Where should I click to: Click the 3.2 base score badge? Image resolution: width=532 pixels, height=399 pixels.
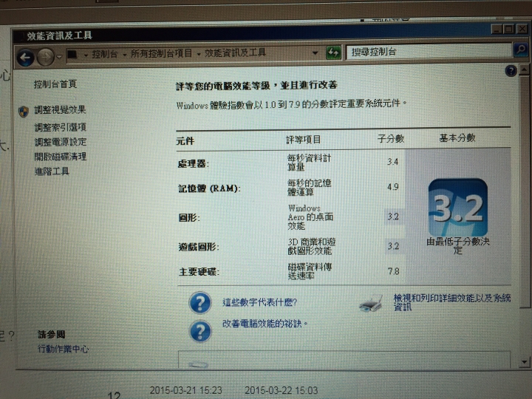[x=458, y=208]
